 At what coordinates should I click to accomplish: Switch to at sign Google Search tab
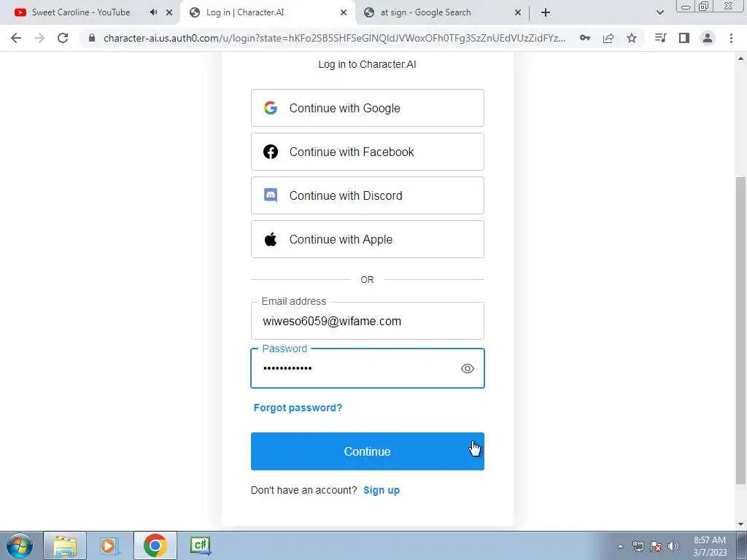point(425,12)
